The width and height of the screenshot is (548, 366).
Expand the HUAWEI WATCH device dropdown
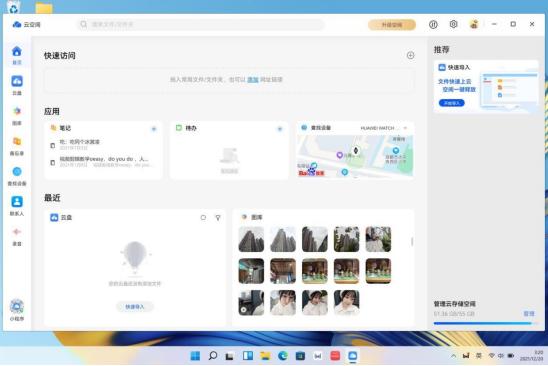(405, 128)
